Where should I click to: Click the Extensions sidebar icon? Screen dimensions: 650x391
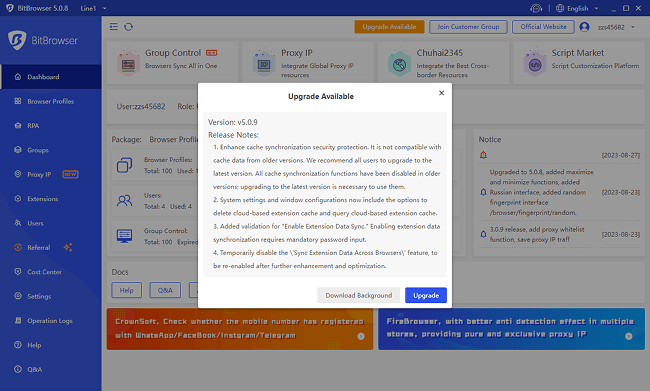click(x=18, y=199)
